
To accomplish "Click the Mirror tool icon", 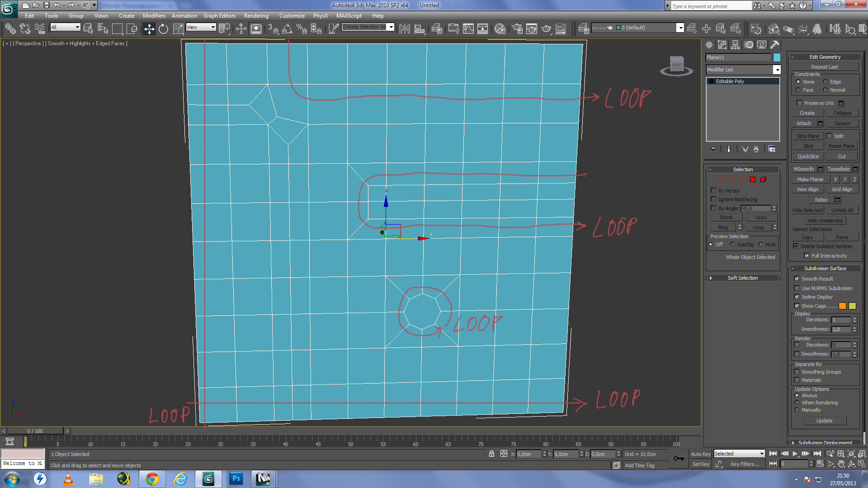I will tap(405, 29).
